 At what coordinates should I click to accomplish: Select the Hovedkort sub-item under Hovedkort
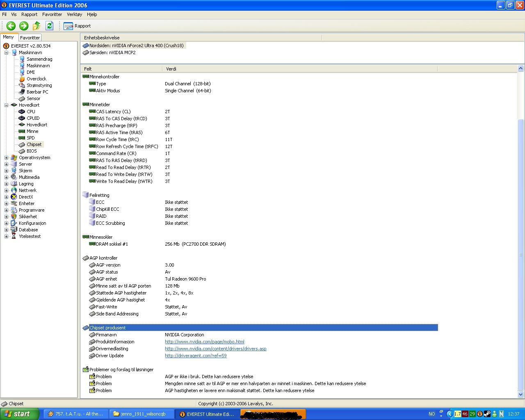coord(37,125)
